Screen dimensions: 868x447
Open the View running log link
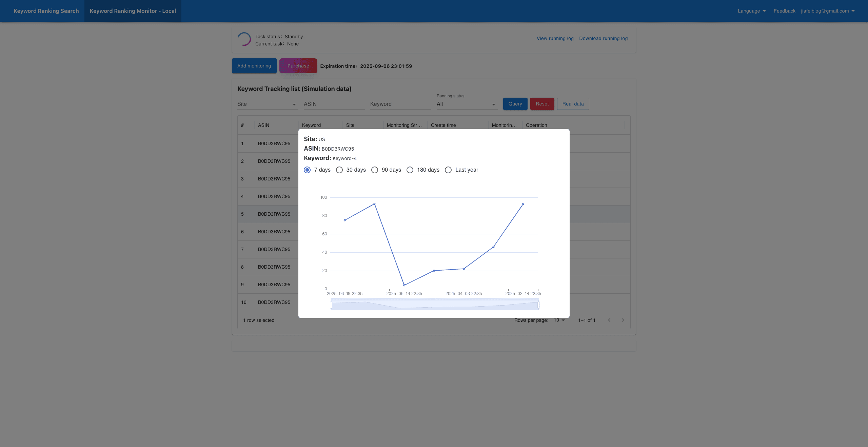tap(555, 38)
